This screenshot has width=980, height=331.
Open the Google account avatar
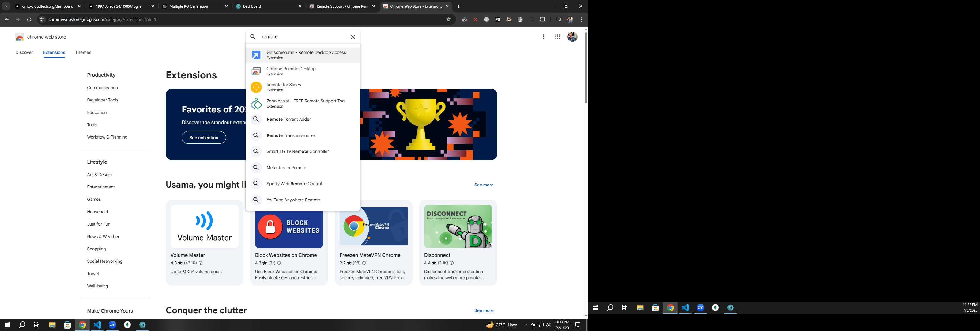pyautogui.click(x=572, y=37)
